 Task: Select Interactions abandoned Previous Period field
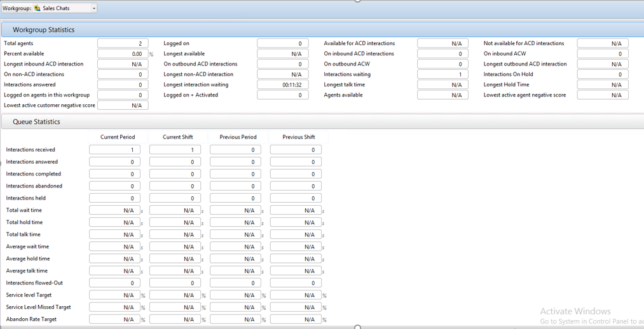pos(235,186)
